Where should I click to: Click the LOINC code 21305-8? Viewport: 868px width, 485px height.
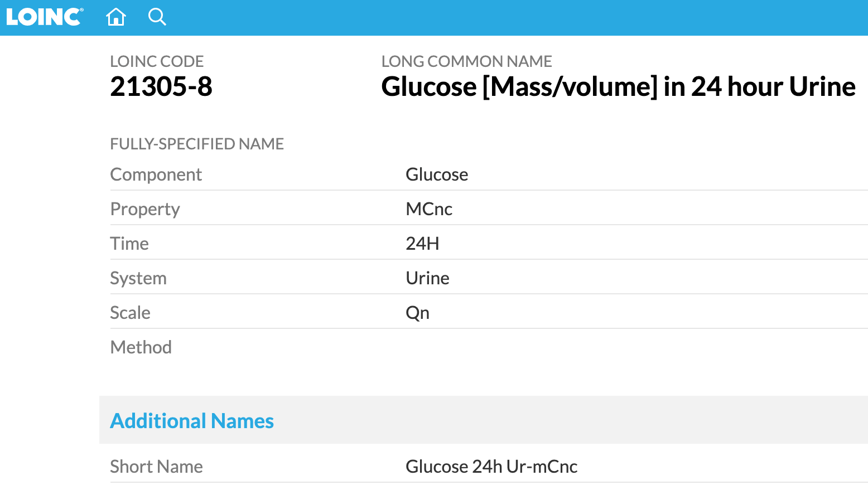click(x=161, y=86)
